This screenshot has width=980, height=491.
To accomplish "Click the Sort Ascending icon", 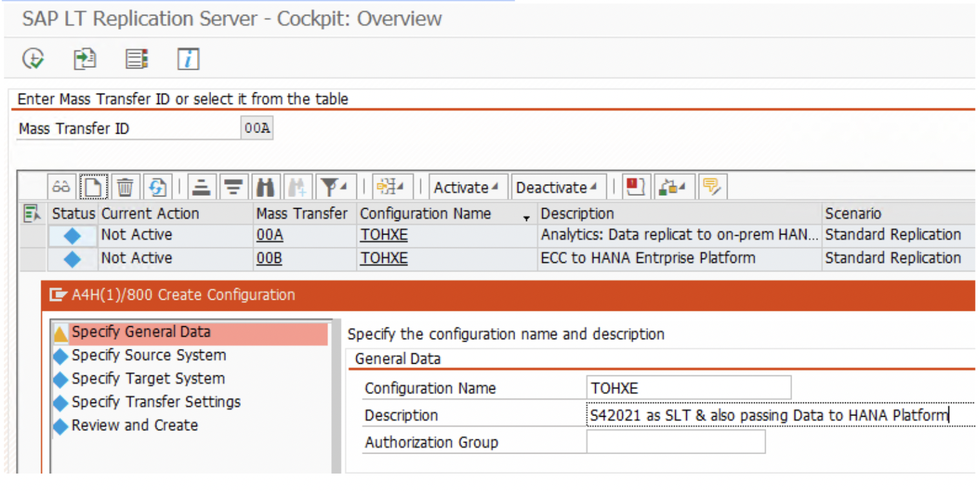I will [202, 187].
